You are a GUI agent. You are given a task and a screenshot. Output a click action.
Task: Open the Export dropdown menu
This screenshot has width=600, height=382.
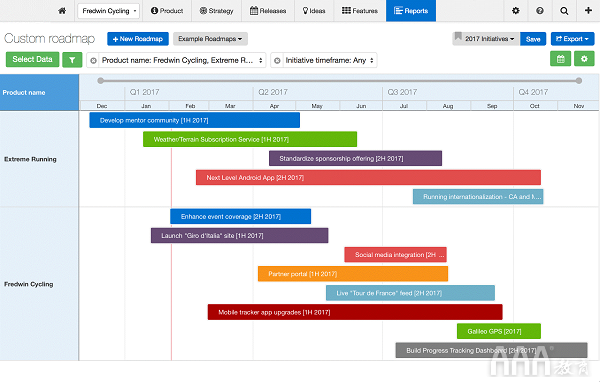tap(572, 39)
